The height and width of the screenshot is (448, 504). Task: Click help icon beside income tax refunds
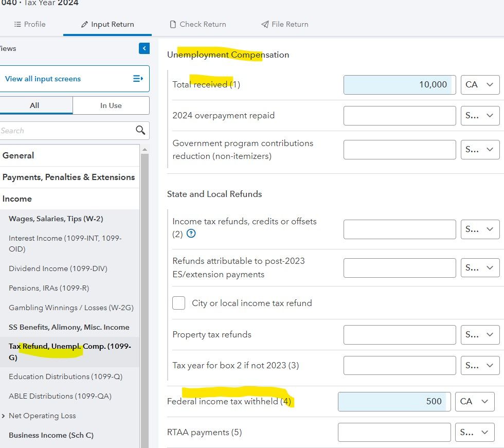tap(191, 234)
